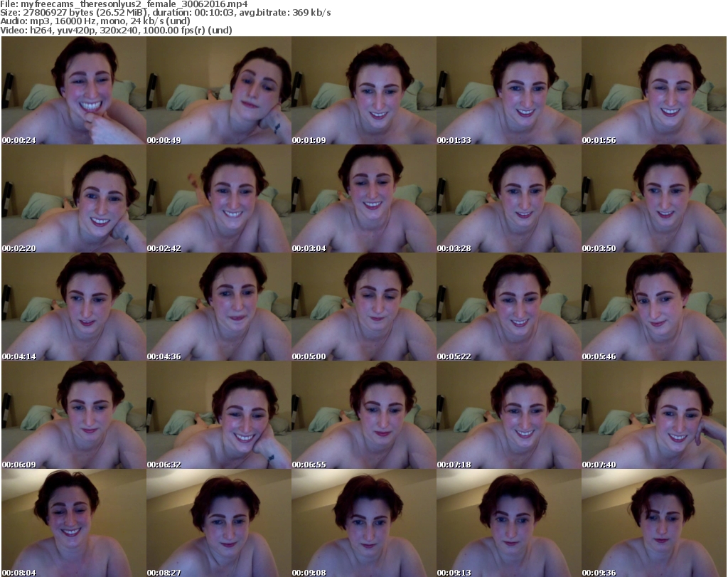
Task: Pick the thumbnail stamped 00:09:08
Action: point(364,523)
